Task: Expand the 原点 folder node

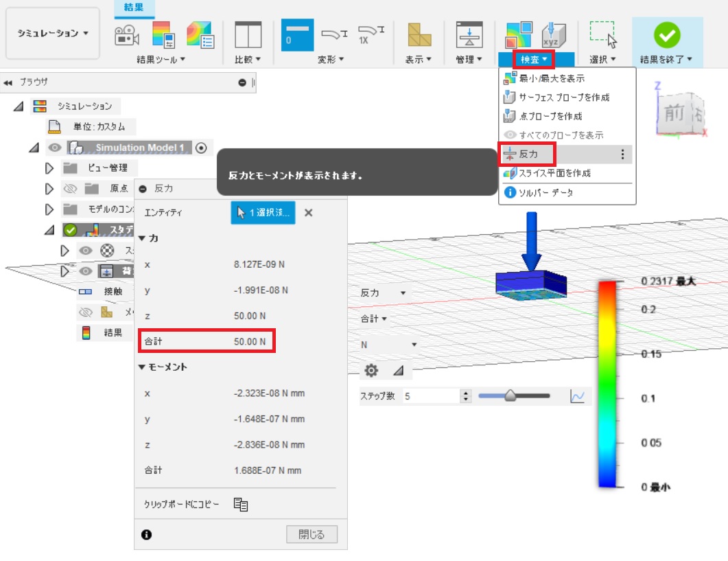Action: (49, 188)
